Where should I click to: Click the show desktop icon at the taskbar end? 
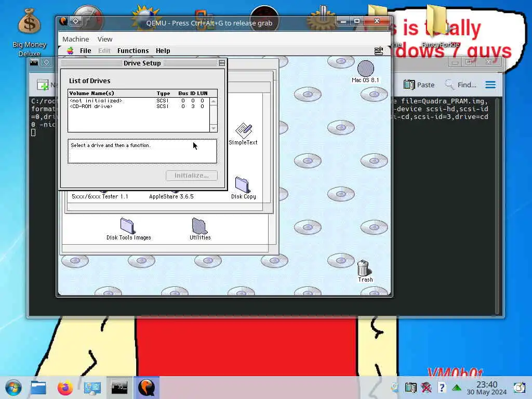pyautogui.click(x=519, y=388)
